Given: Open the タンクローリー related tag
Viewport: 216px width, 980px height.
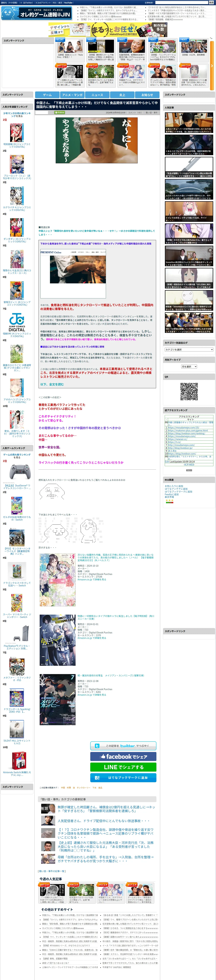Looking at the screenshot, I should 83,787.
